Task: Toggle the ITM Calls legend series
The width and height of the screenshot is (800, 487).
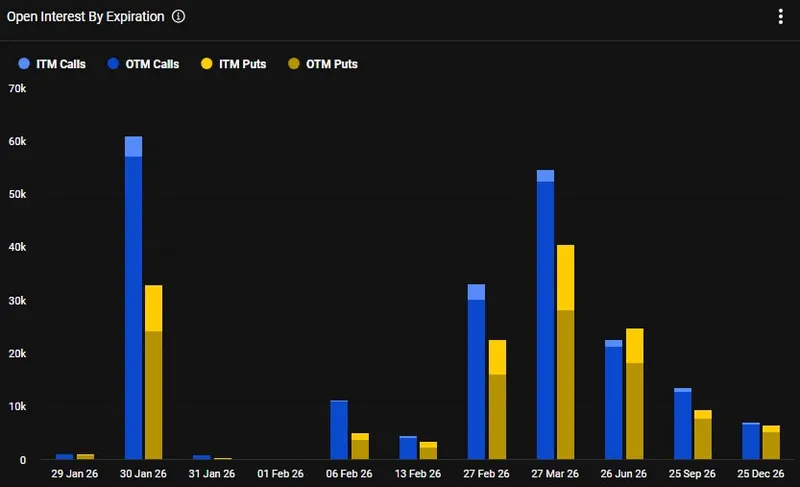Action: [x=60, y=64]
